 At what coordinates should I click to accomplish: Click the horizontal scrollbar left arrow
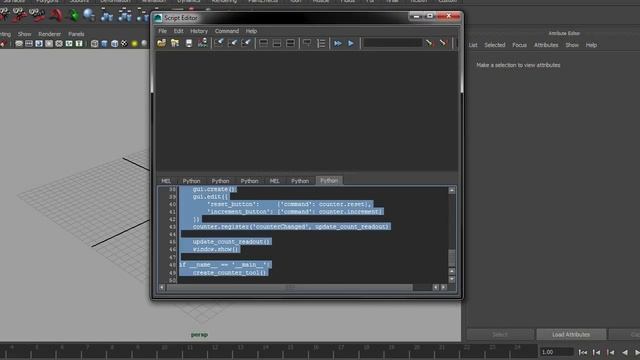tap(162, 287)
